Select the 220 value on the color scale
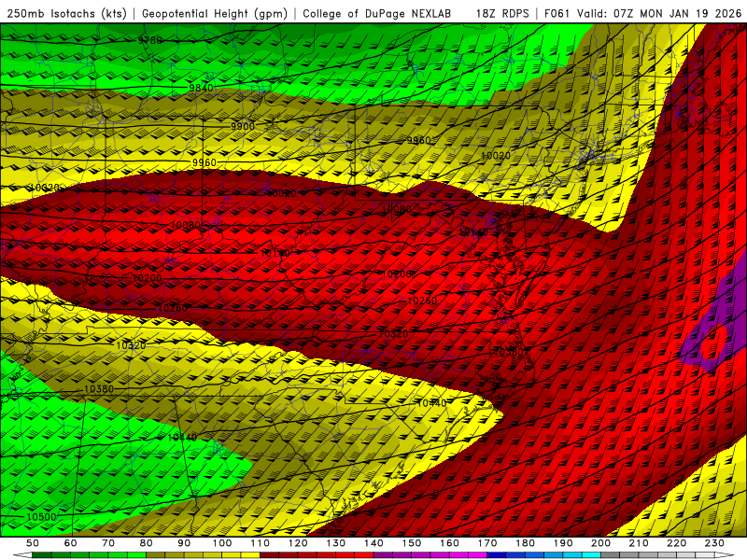This screenshot has width=747, height=560. (x=677, y=543)
